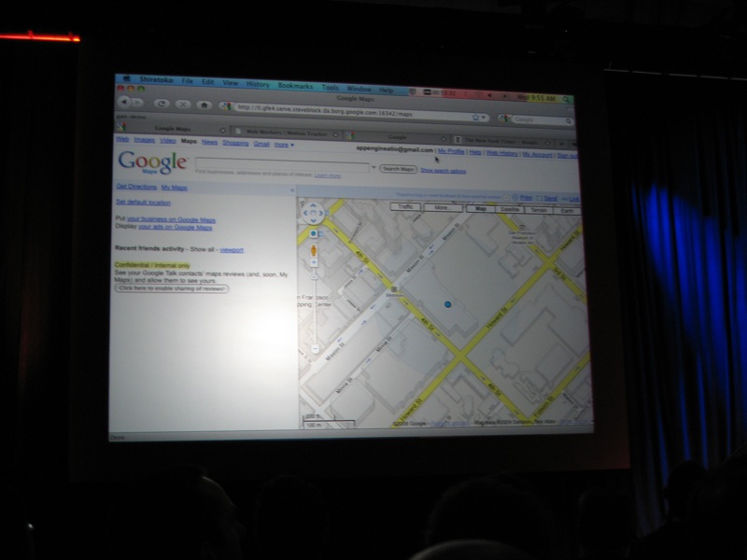747x560 pixels.
Task: Collapse the left panel with the double arrow
Action: point(292,190)
